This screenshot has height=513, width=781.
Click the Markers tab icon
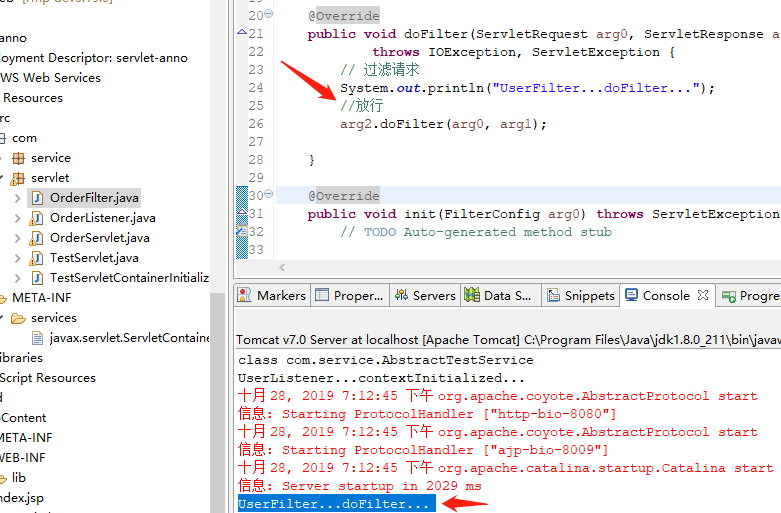(244, 295)
